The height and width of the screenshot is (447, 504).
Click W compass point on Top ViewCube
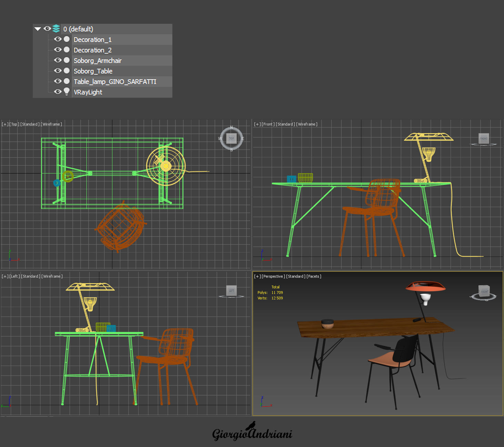(220, 139)
